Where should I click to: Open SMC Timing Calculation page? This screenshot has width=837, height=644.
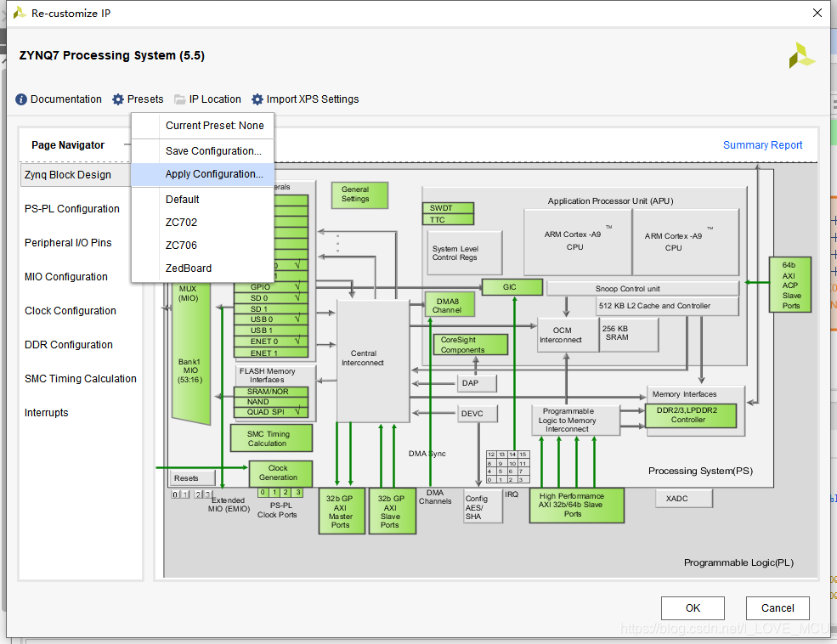click(80, 379)
